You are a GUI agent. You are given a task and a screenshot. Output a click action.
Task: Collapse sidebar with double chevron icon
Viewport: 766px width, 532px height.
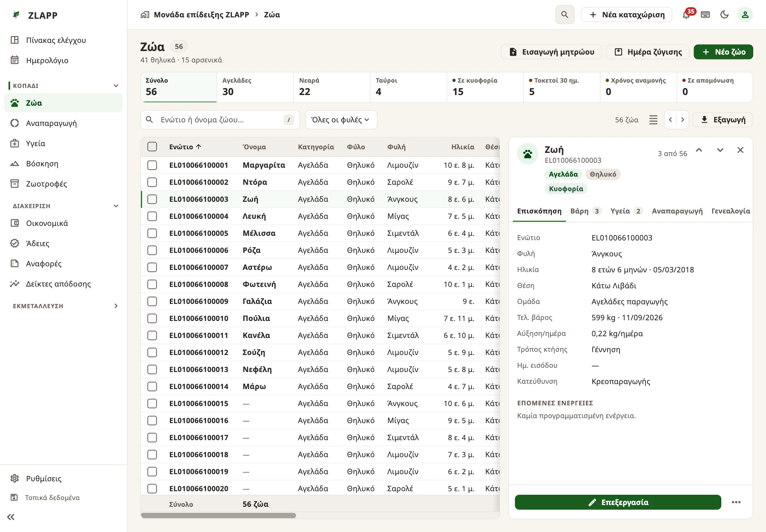pos(11,517)
